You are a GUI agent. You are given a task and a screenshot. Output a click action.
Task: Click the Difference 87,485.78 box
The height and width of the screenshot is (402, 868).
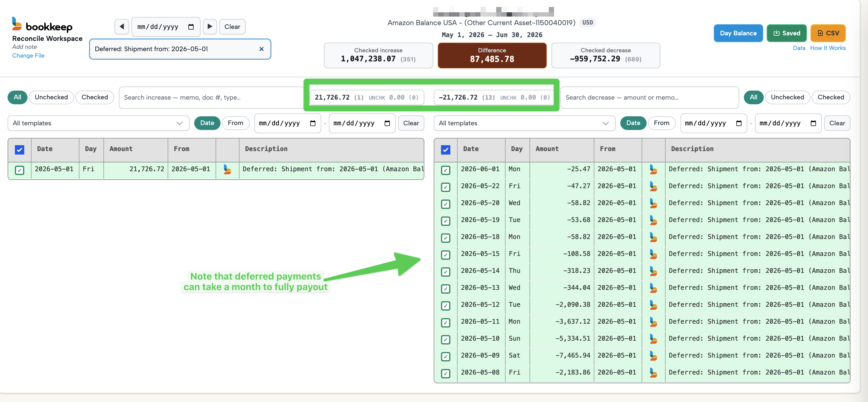coord(492,55)
